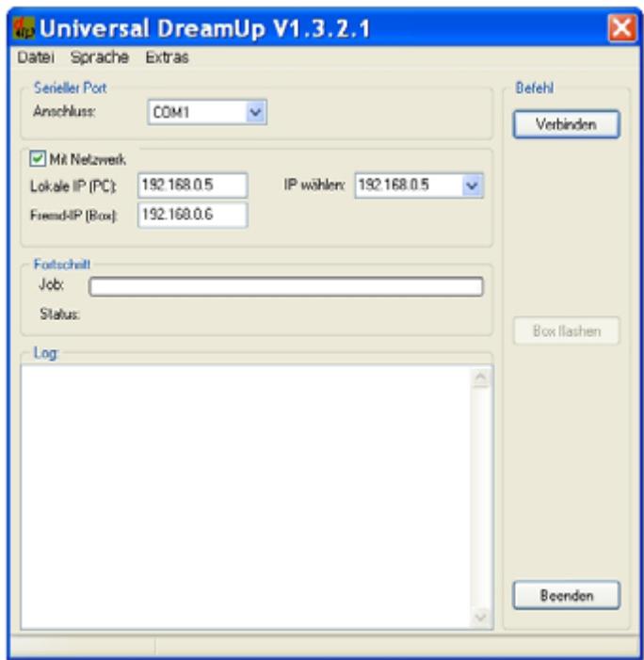Click the Verbinden button
Image resolution: width=644 pixels, height=660 pixels.
[x=566, y=124]
